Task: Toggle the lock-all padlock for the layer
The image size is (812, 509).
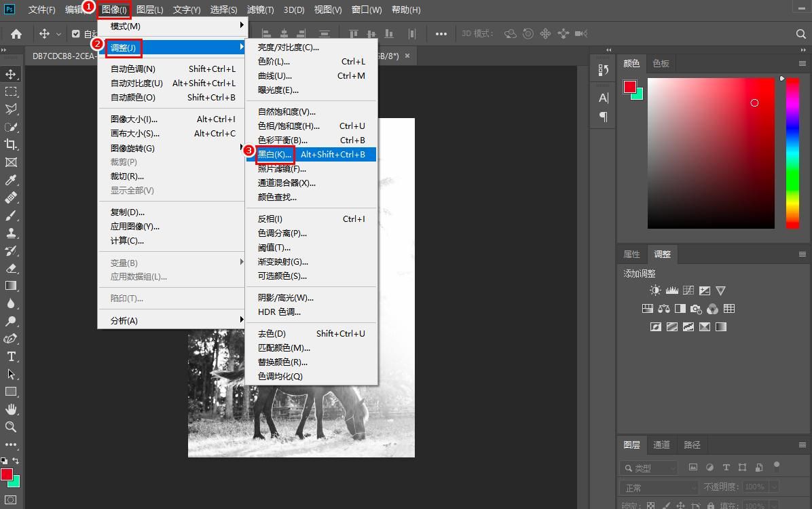Action: click(x=711, y=506)
